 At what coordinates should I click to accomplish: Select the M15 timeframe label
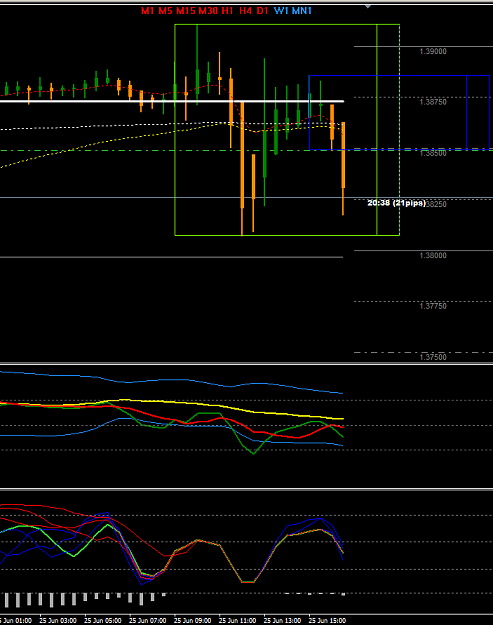click(x=186, y=11)
